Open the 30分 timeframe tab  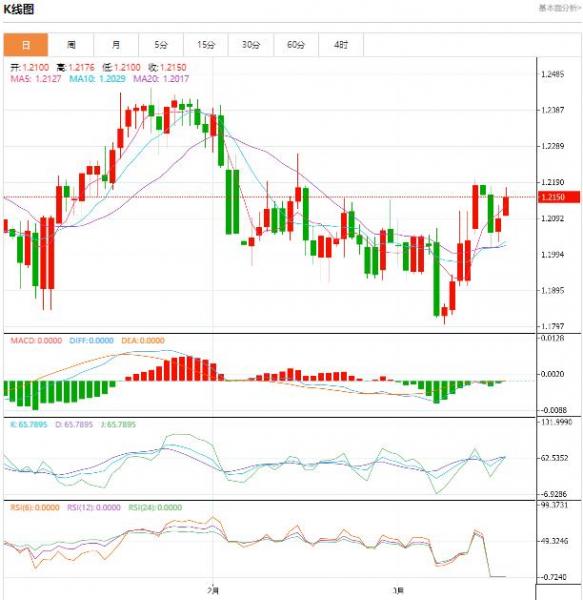(251, 45)
